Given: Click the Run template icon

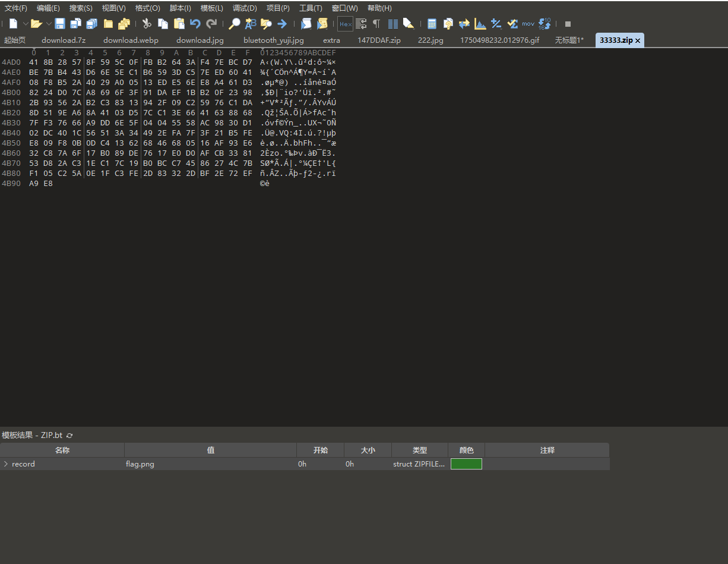Looking at the screenshot, I should coord(322,24).
